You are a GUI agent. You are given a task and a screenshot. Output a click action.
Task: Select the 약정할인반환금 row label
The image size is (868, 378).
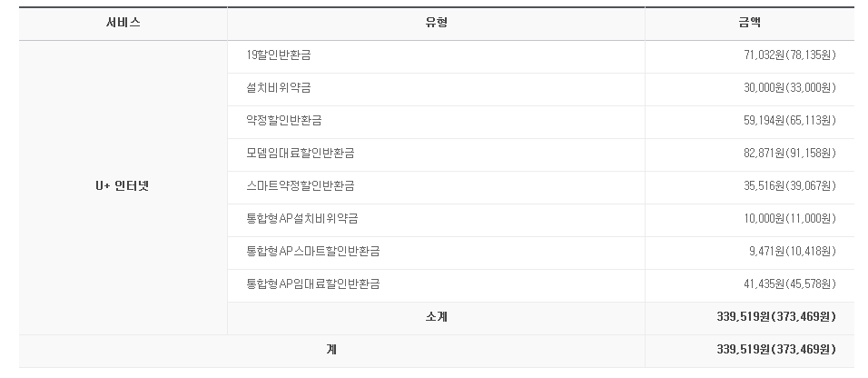point(284,120)
